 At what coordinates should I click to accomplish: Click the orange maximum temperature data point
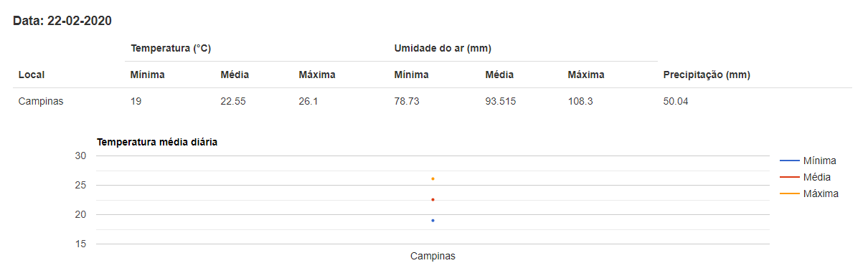tap(433, 178)
